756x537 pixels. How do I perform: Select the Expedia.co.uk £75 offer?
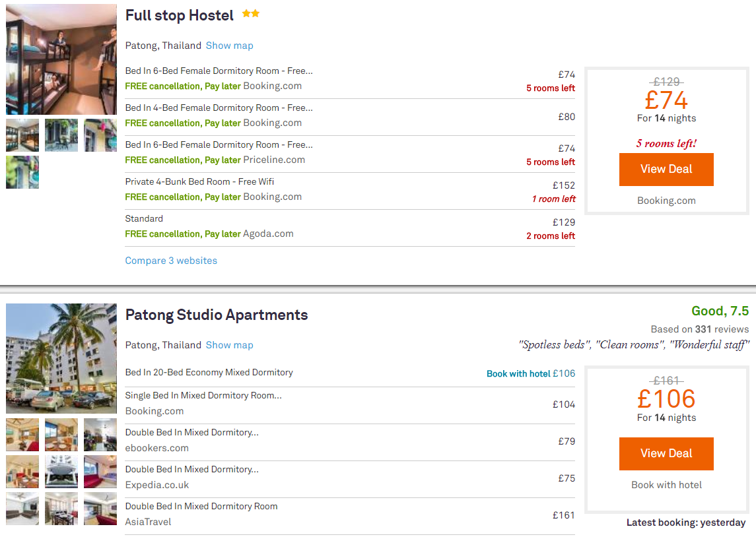(350, 479)
